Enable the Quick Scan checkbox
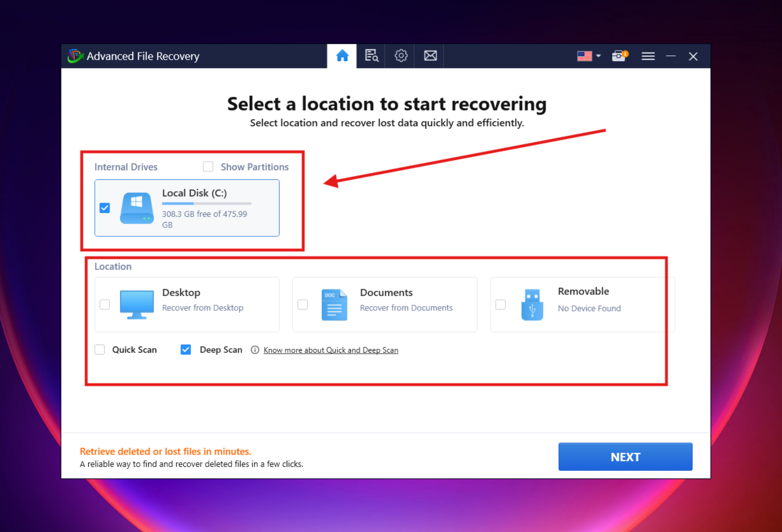 (x=100, y=350)
